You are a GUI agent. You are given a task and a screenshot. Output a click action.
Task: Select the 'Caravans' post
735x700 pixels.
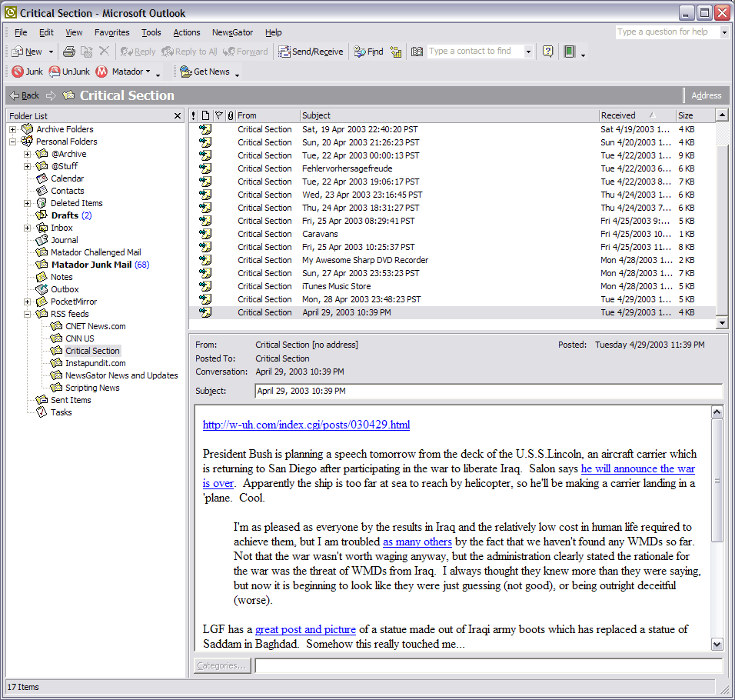pyautogui.click(x=452, y=234)
